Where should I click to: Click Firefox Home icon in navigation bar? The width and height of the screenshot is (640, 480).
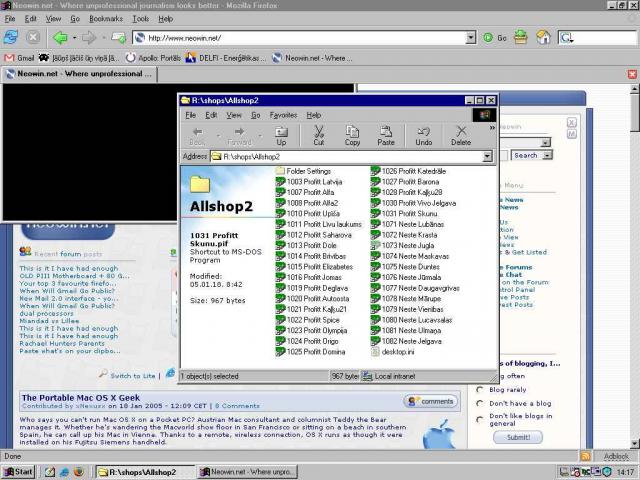543,37
